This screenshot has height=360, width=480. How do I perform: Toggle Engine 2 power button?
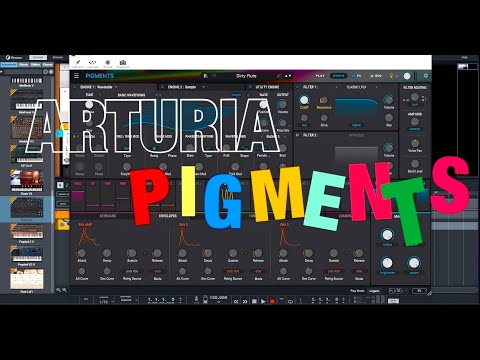pos(162,87)
